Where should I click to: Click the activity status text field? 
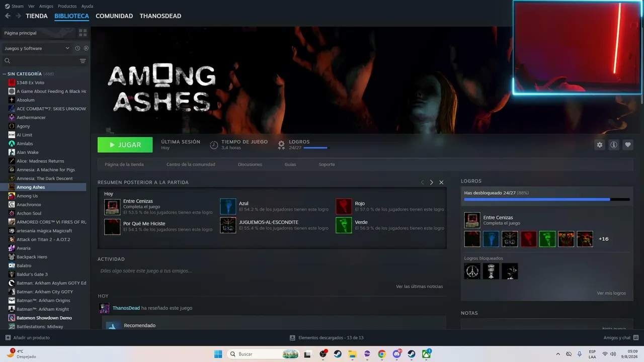(x=272, y=270)
